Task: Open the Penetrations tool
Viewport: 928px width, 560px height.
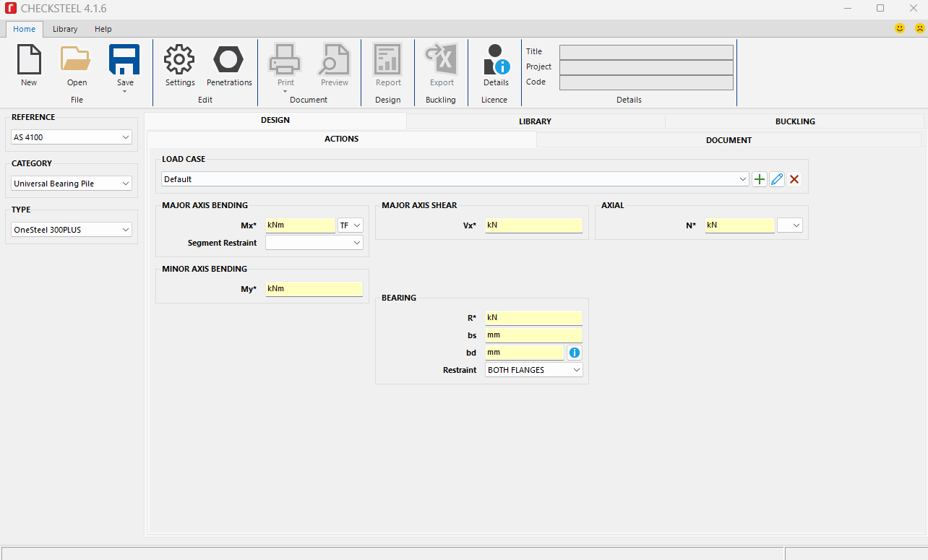Action: (228, 59)
